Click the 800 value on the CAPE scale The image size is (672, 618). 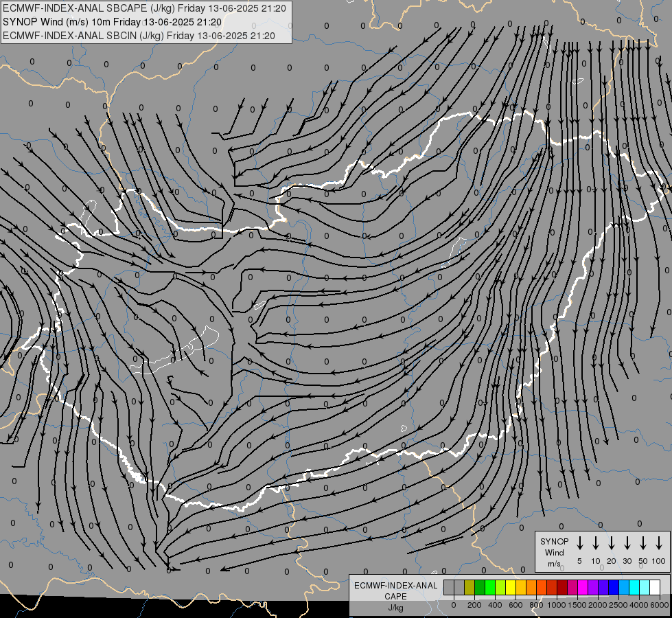pos(536,605)
